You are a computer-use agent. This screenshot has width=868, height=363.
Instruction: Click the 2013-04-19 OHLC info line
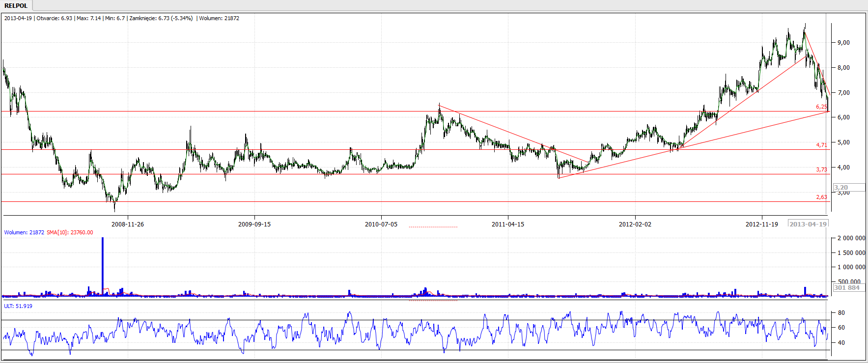(x=122, y=18)
